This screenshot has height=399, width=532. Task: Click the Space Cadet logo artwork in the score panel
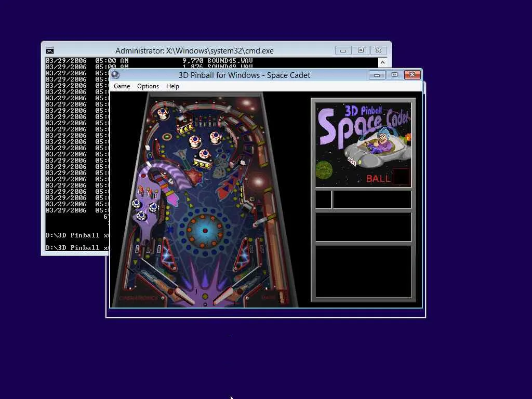(x=363, y=144)
